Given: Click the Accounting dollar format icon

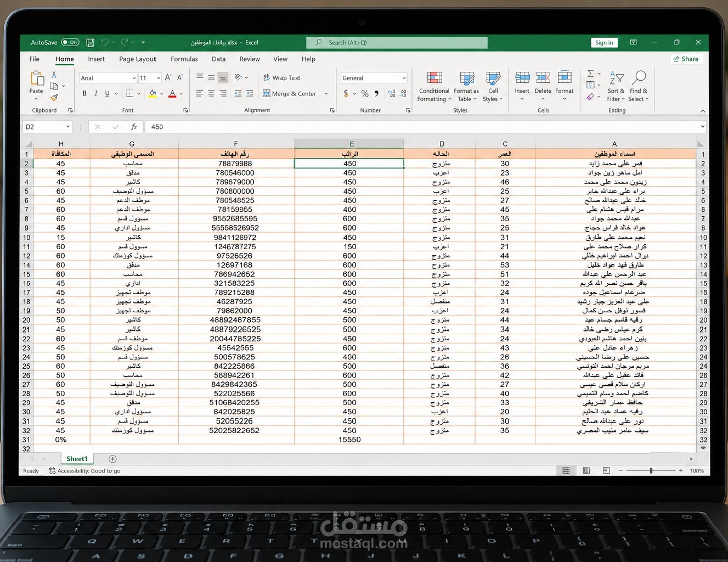Looking at the screenshot, I should coord(346,94).
